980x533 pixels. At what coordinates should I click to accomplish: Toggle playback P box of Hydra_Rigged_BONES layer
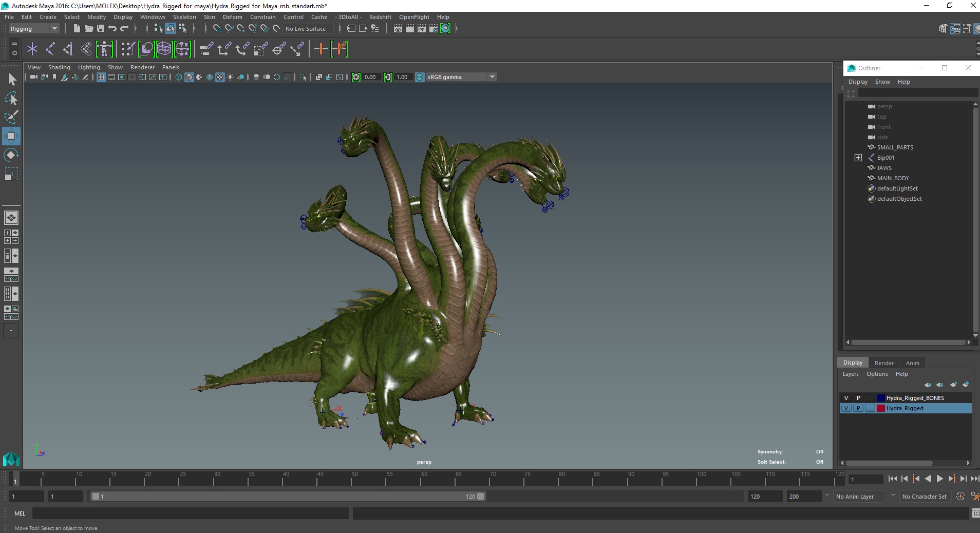click(x=858, y=398)
